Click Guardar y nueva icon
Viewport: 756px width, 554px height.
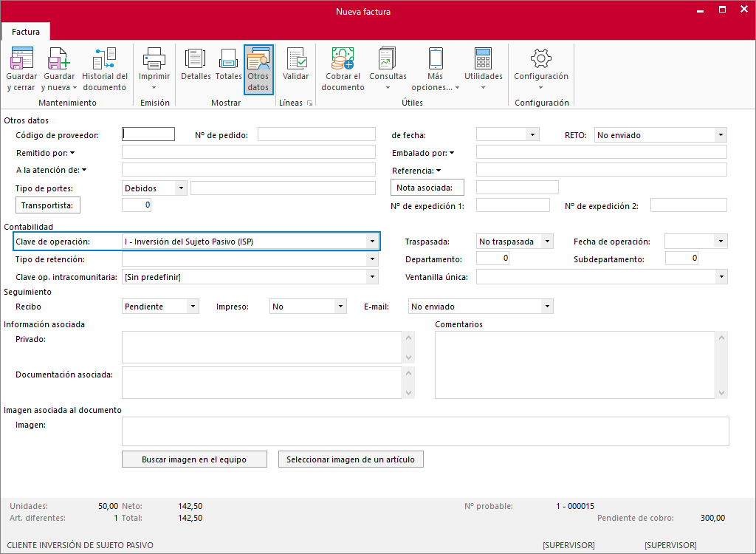pos(59,58)
